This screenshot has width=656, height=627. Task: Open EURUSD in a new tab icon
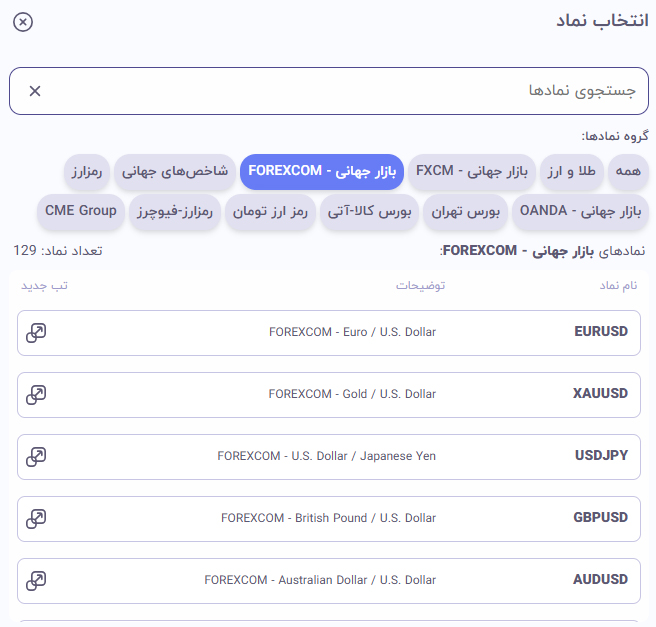click(x=36, y=333)
